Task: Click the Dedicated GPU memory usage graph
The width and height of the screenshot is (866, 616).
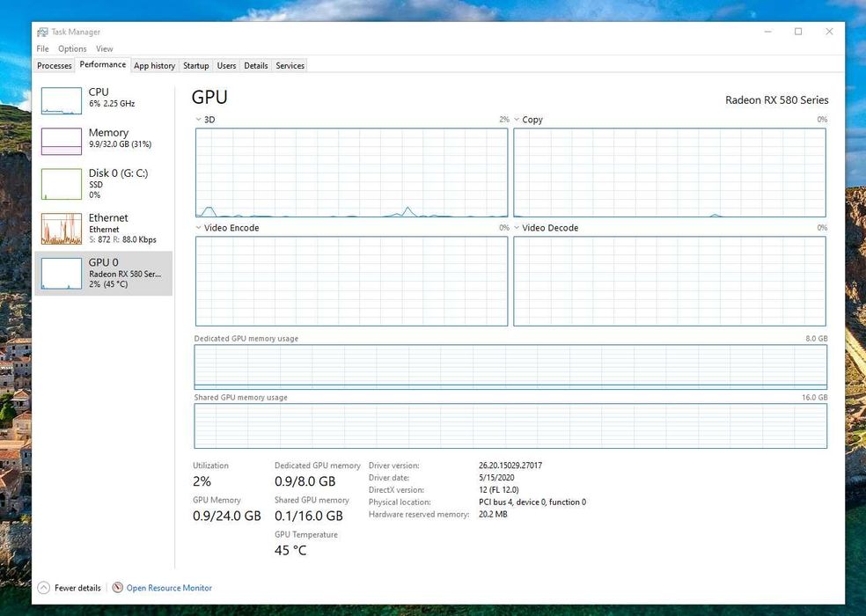Action: 510,367
